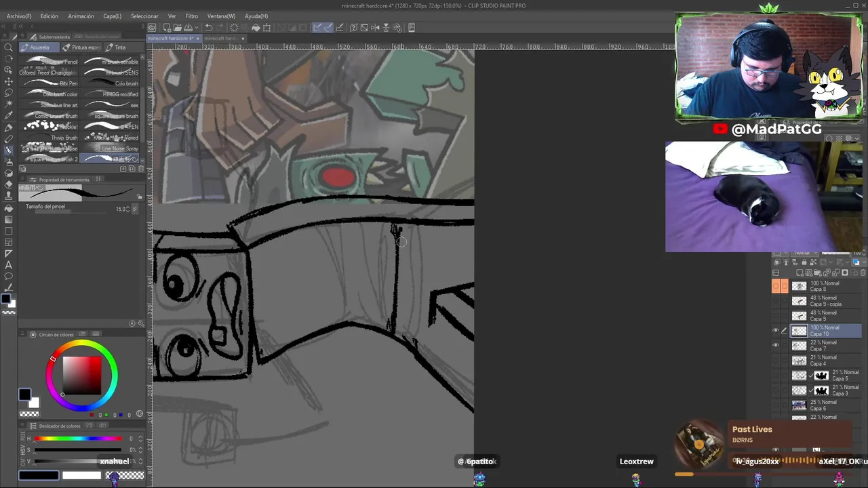Viewport: 868px width, 488px height.
Task: Toggle Snap to Ruler
Action: (317, 28)
